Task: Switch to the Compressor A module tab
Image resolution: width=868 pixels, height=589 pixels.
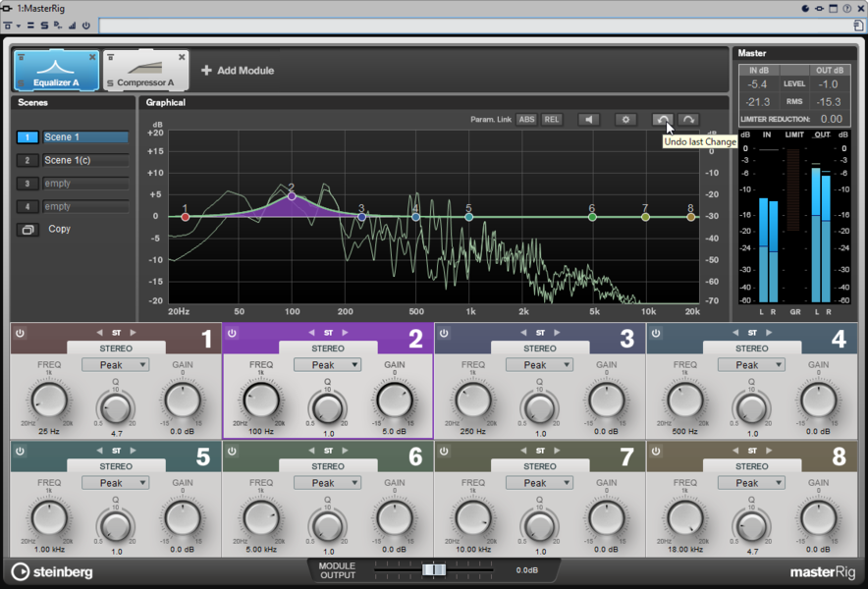Action: pos(145,71)
